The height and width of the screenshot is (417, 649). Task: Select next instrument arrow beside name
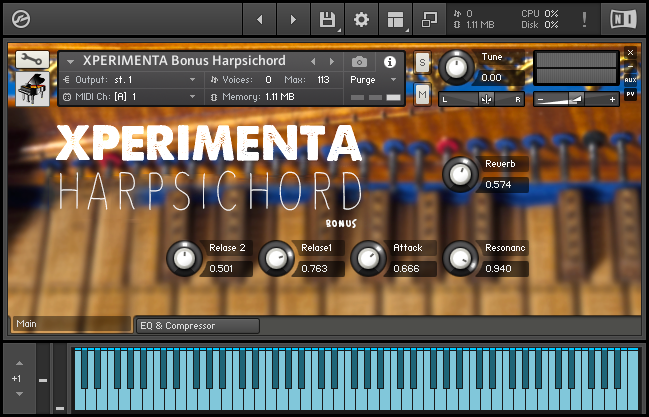pyautogui.click(x=332, y=62)
